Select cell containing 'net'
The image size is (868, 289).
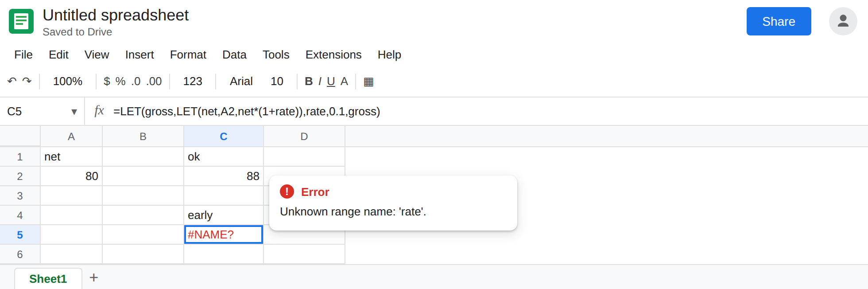tap(71, 157)
